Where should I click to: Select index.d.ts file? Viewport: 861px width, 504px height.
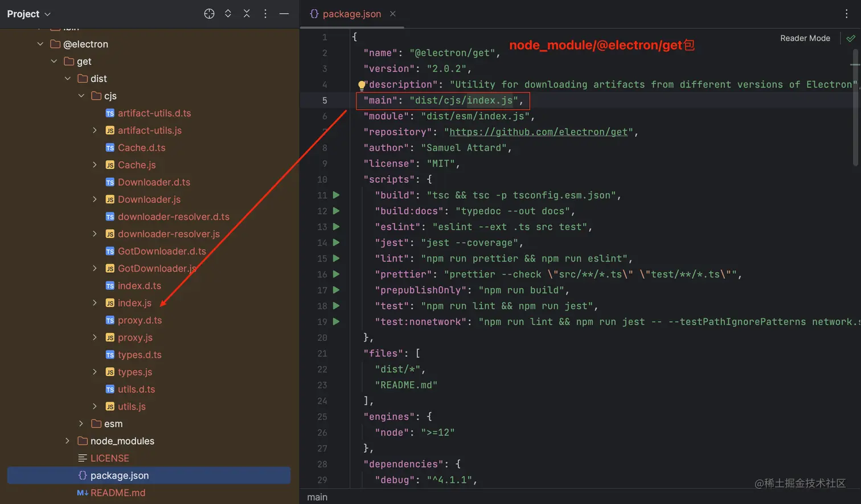[140, 286]
